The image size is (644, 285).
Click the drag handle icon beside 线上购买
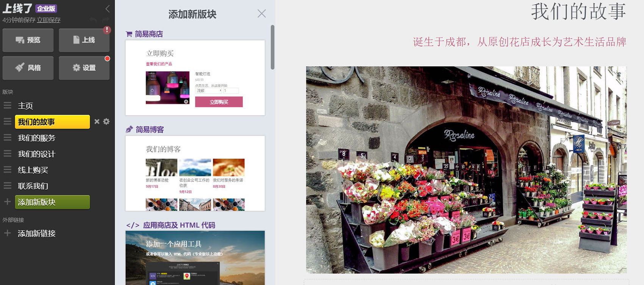click(x=8, y=170)
